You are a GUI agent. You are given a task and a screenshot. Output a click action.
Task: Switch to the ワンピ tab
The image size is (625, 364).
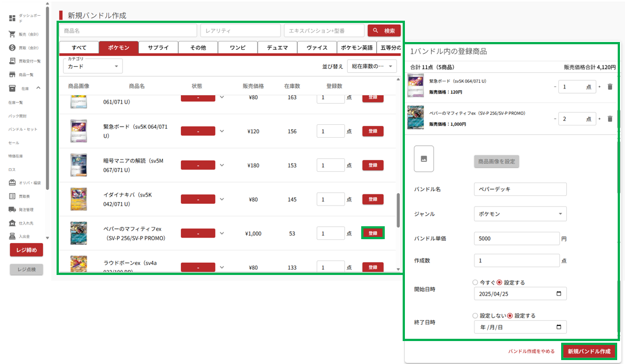point(237,48)
